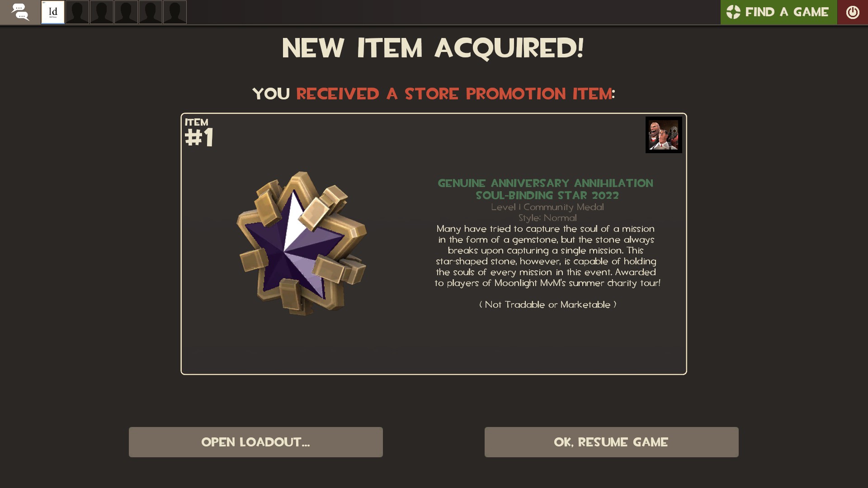This screenshot has height=488, width=868.
Task: Click the Received a Store Promotion Item text
Action: coord(454,94)
